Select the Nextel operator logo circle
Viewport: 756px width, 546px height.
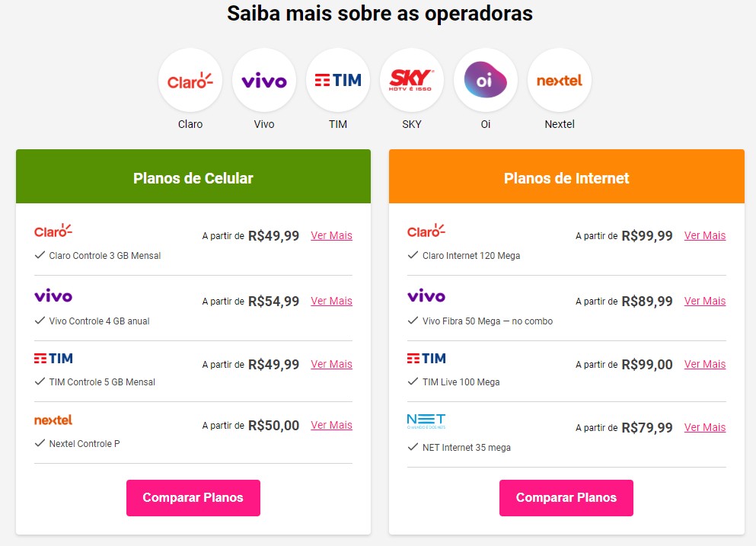point(560,81)
